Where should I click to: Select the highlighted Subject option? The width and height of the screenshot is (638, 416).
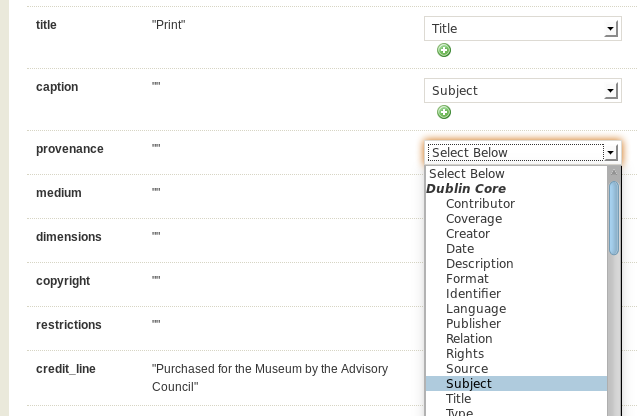point(516,383)
